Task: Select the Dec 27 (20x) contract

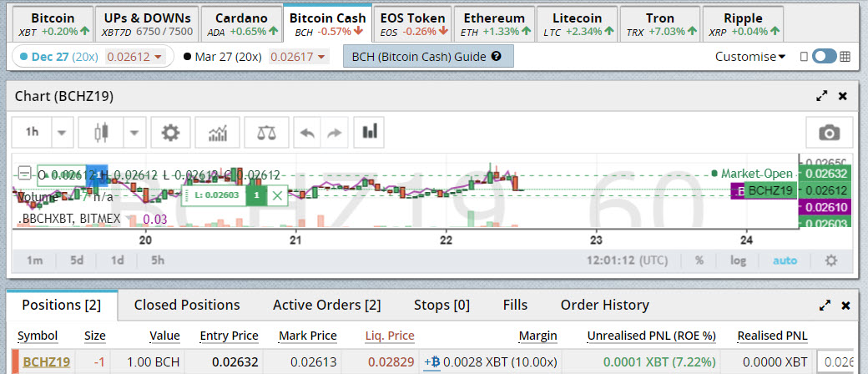Action: [58, 57]
